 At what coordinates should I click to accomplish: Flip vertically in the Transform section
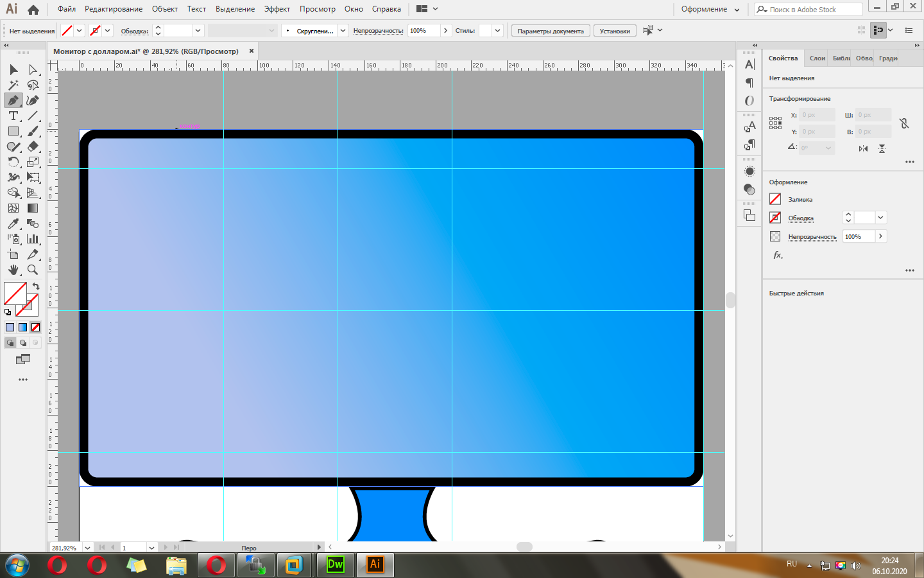[882, 148]
